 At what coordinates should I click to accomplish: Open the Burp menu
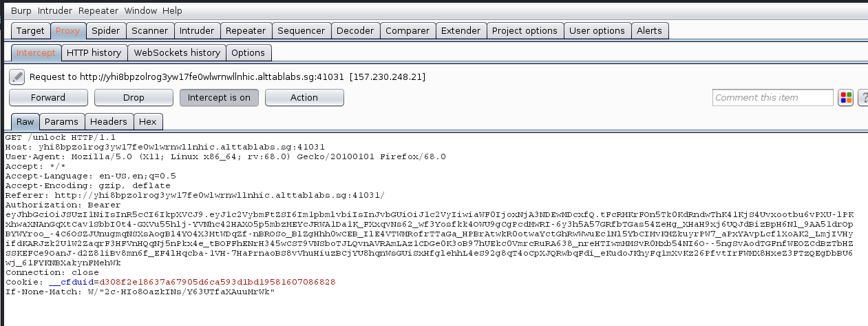[21, 11]
